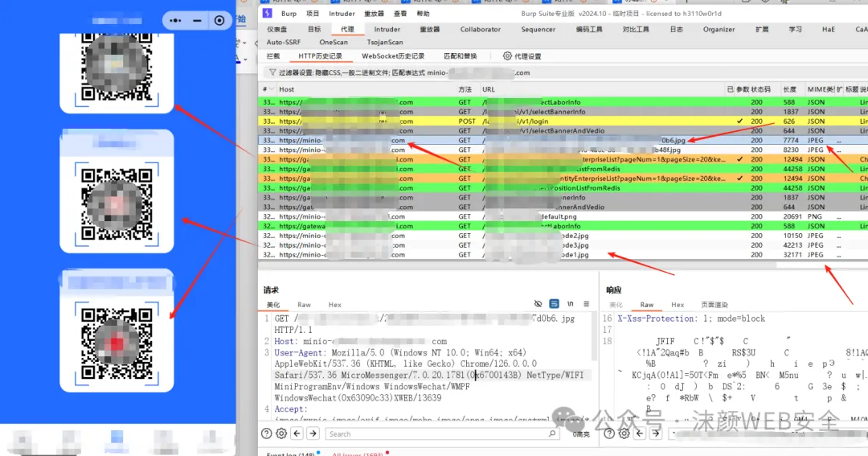Switch to WebSocket历史记录 sub-tab

pyautogui.click(x=393, y=56)
